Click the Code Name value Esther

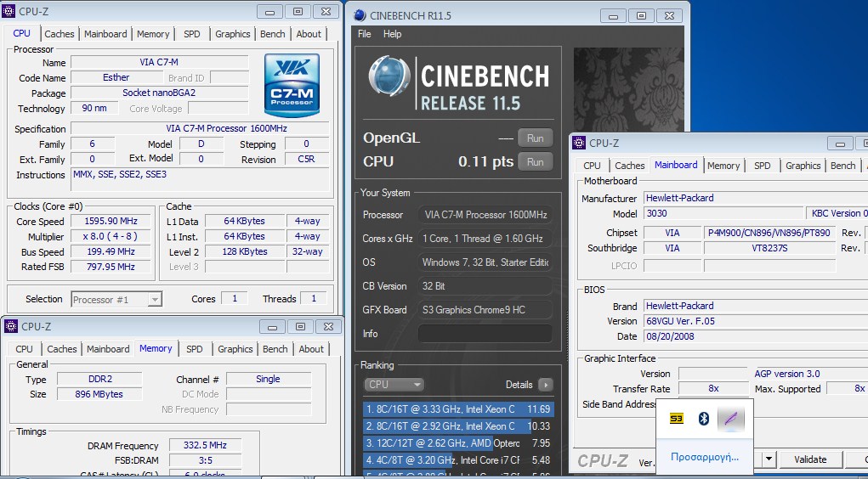click(116, 78)
